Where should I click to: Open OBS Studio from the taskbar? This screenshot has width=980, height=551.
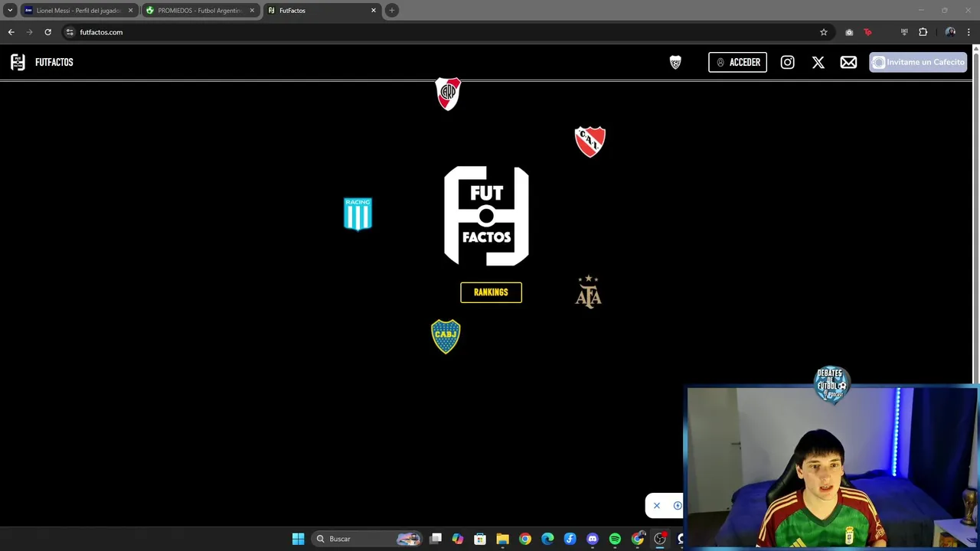click(660, 539)
